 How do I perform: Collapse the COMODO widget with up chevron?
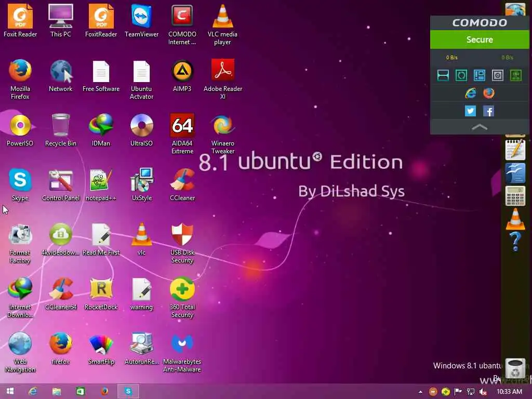click(479, 127)
